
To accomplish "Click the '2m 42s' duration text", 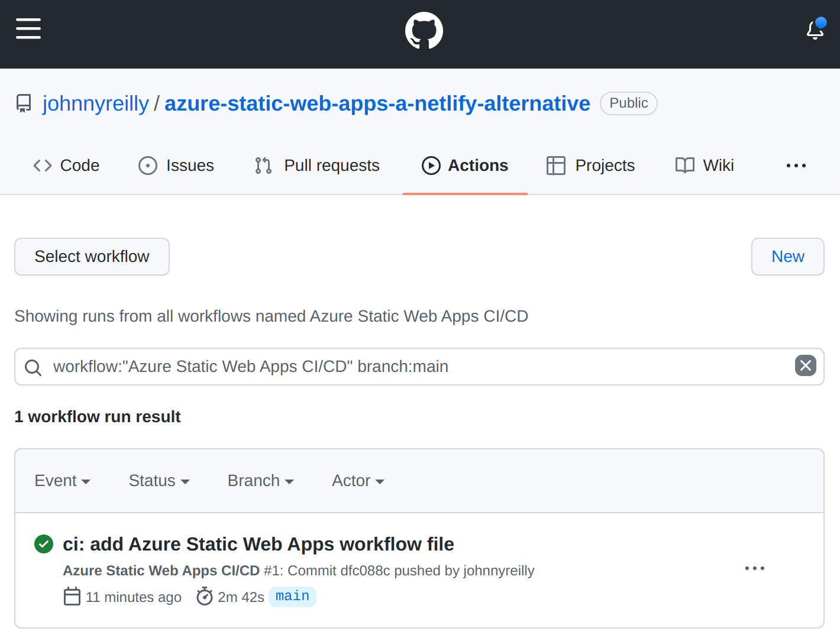I will (241, 597).
